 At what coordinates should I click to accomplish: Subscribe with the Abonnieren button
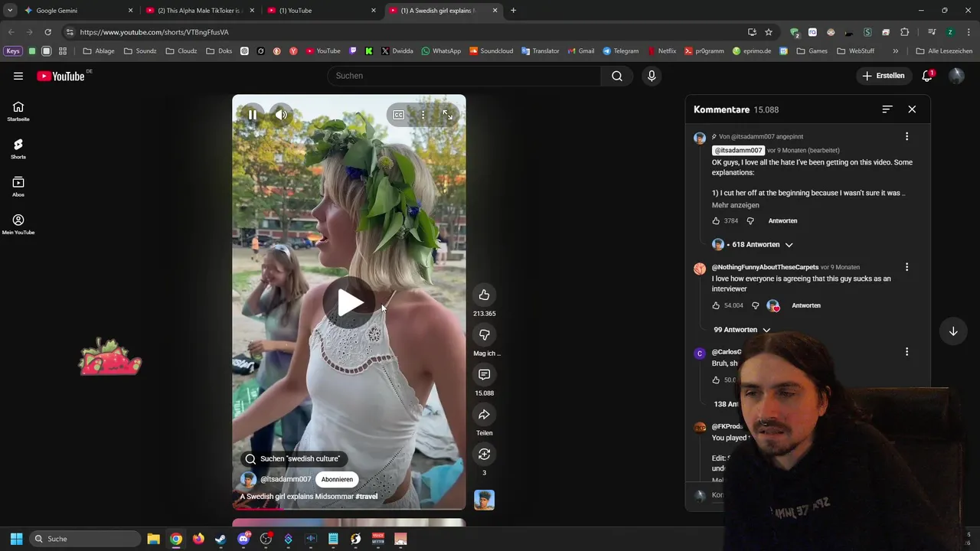tap(337, 479)
